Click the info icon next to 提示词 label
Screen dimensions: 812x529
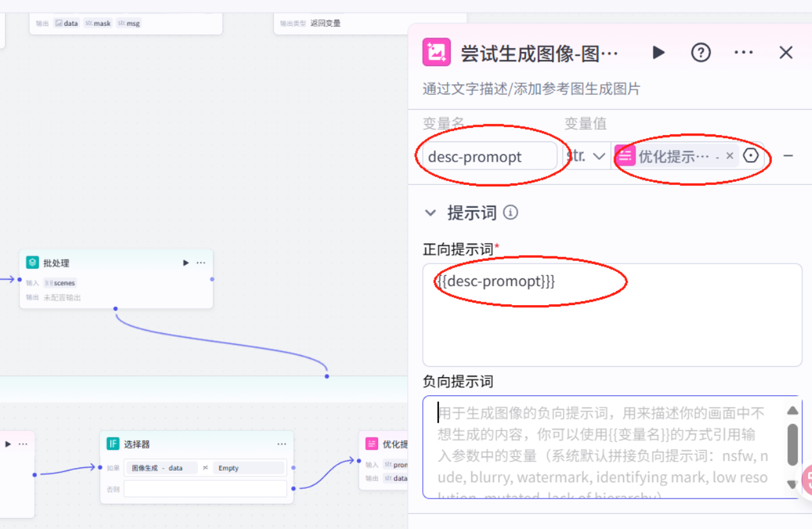pos(510,212)
